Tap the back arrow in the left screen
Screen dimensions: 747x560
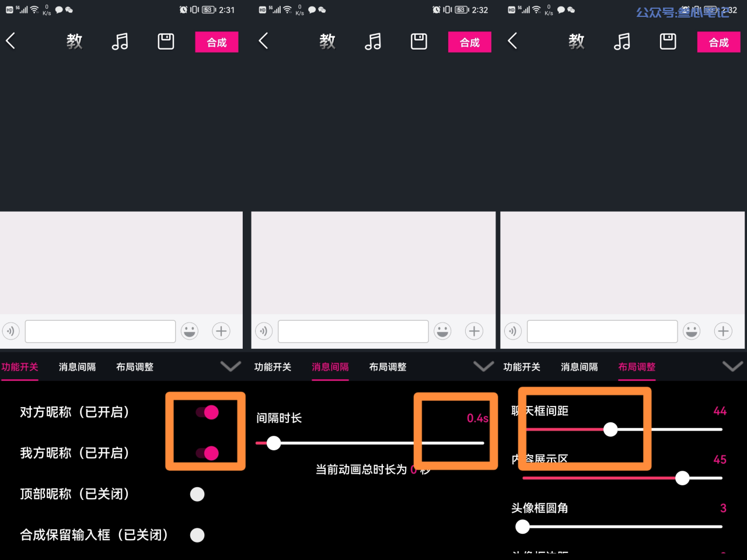tap(11, 41)
